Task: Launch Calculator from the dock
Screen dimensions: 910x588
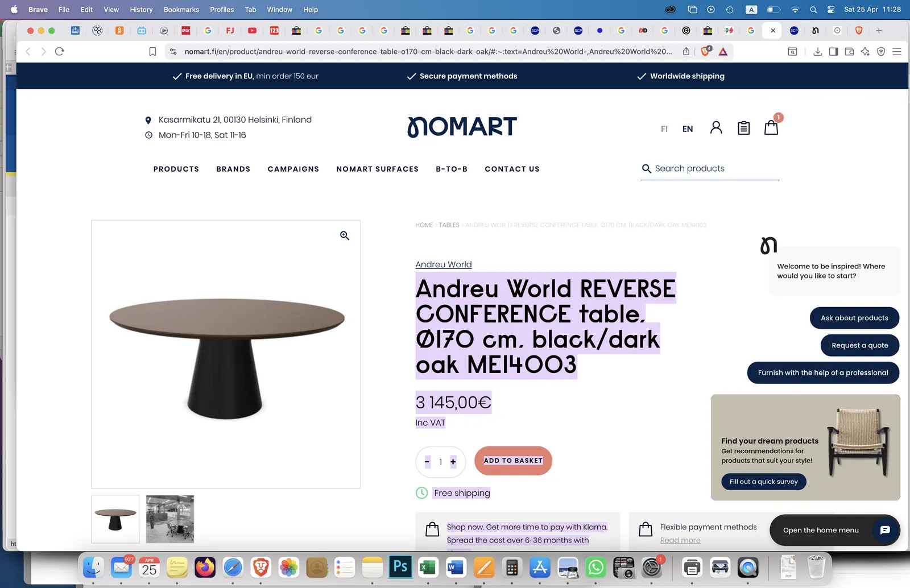Action: pyautogui.click(x=511, y=567)
